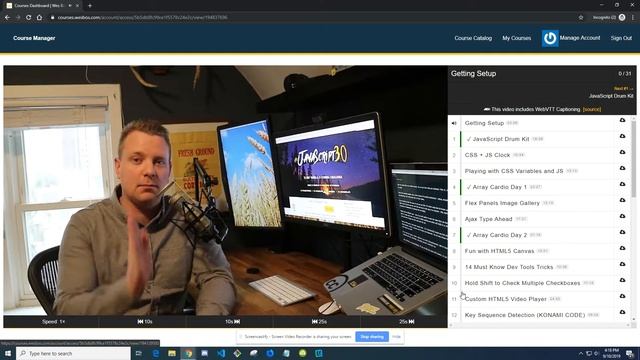Download the Array Cardio Day 1 video
Image resolution: width=640 pixels, height=360 pixels.
coord(622,184)
